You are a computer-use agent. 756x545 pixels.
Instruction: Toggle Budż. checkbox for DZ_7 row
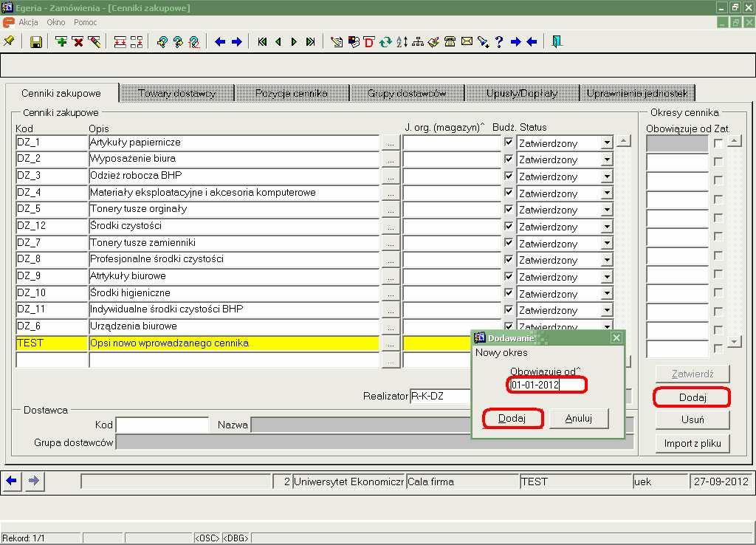coord(508,242)
